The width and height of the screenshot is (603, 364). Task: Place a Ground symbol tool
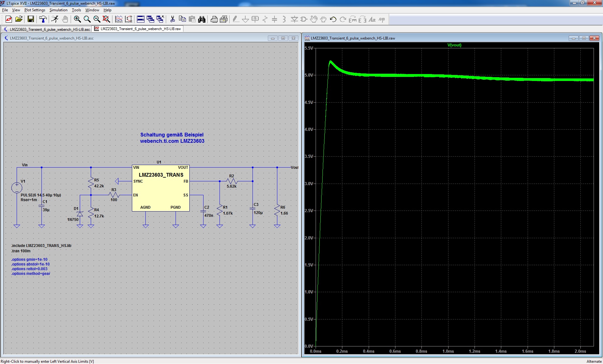tap(246, 19)
